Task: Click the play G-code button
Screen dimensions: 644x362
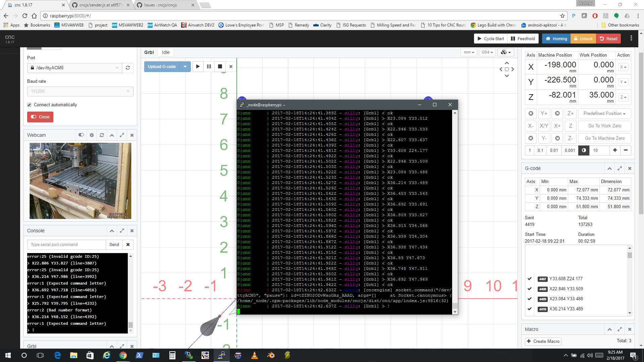Action: tap(198, 66)
